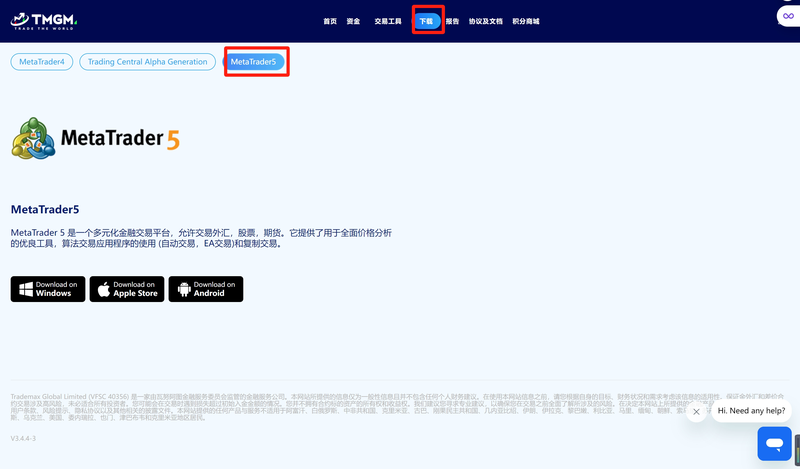The image size is (800, 469).
Task: Select the 下载 download menu item
Action: coord(427,21)
